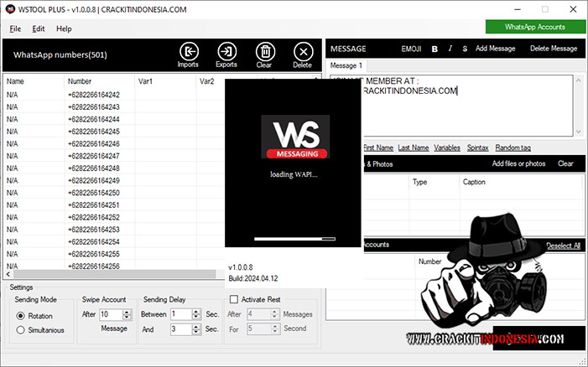
Task: Apply italic formatting to message
Action: [x=450, y=49]
